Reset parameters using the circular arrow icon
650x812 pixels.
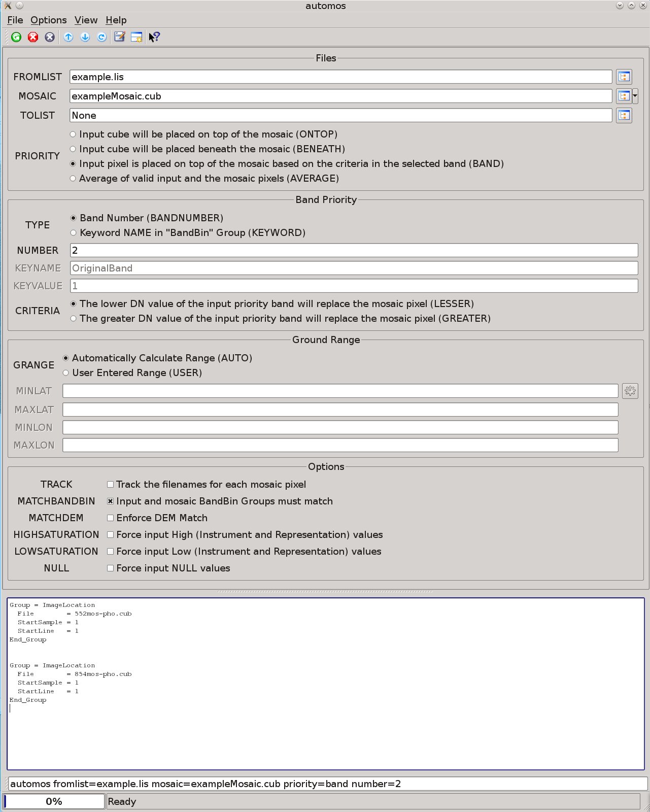pyautogui.click(x=102, y=37)
